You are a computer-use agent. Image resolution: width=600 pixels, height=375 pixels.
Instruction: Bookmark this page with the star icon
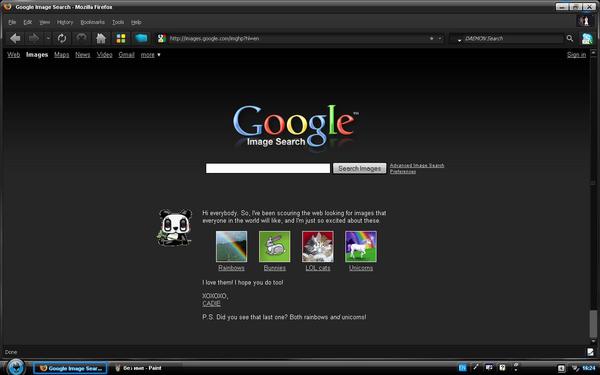(x=432, y=39)
